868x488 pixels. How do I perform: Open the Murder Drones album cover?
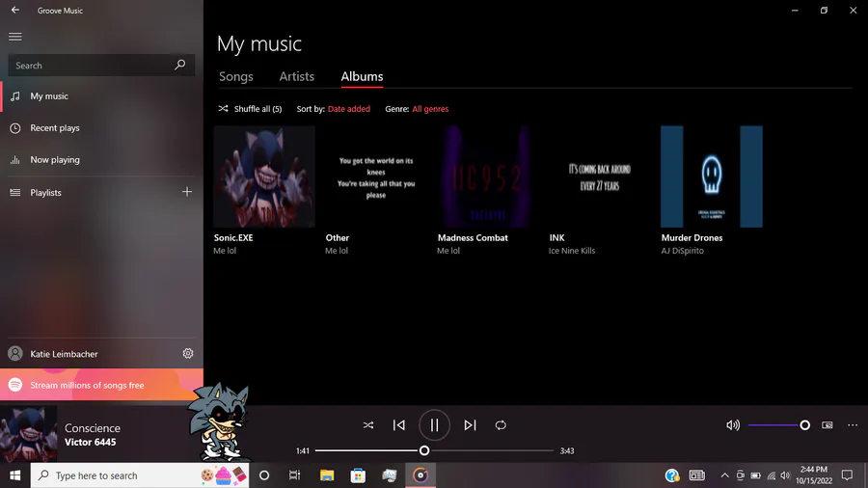pyautogui.click(x=712, y=176)
